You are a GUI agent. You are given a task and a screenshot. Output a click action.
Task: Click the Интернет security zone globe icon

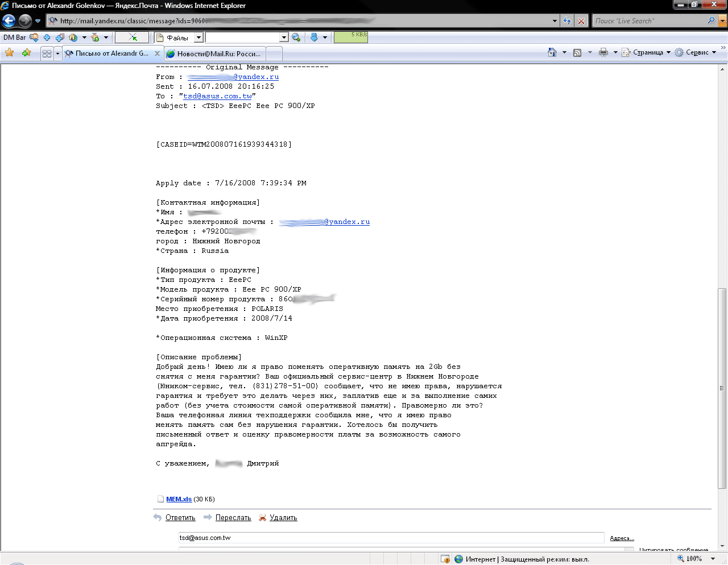458,559
